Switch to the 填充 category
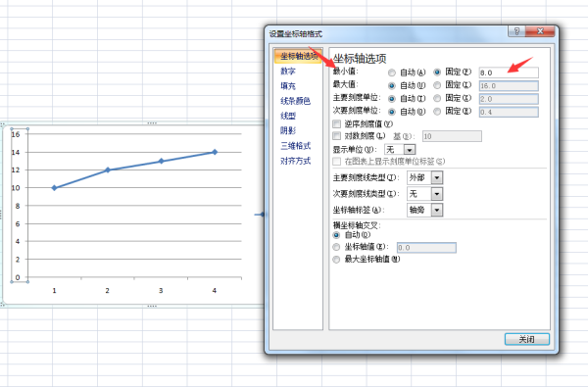This screenshot has height=387, width=588. [287, 86]
